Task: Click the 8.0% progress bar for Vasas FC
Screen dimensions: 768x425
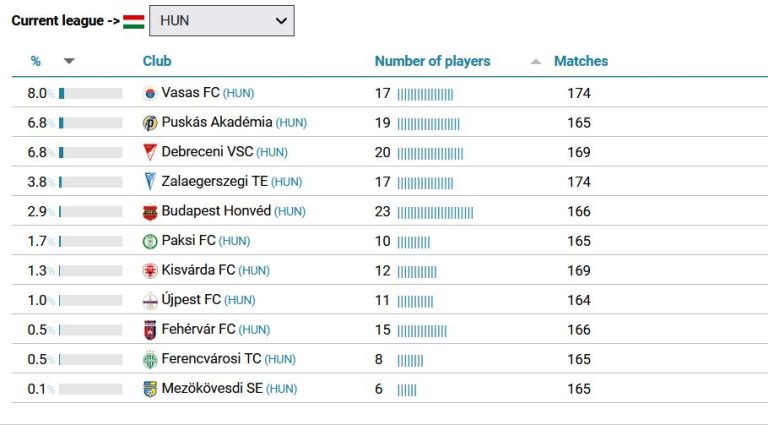Action: click(x=91, y=94)
